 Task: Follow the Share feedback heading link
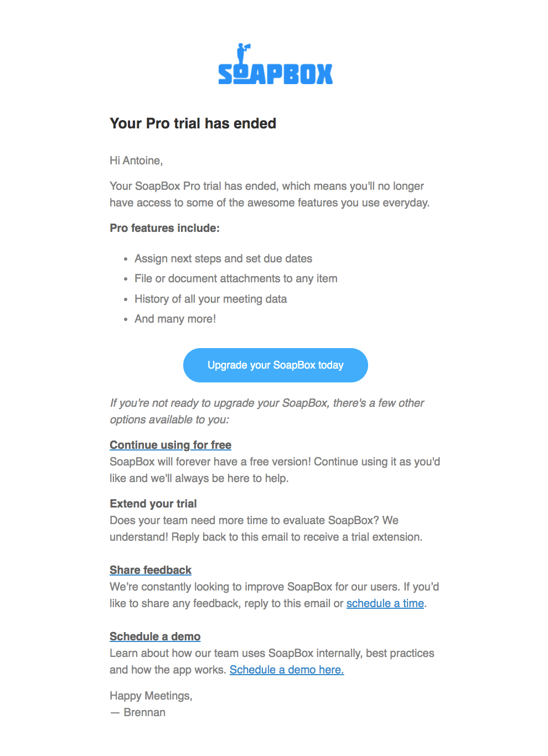150,570
